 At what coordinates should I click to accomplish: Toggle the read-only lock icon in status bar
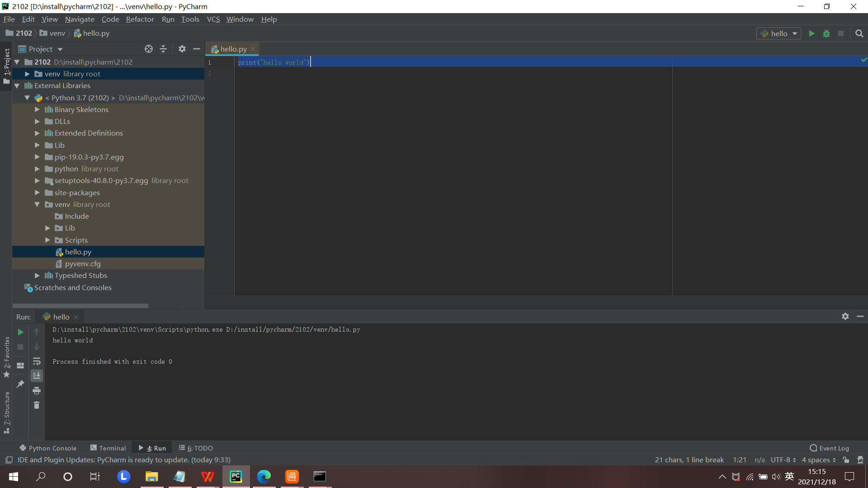(x=846, y=460)
